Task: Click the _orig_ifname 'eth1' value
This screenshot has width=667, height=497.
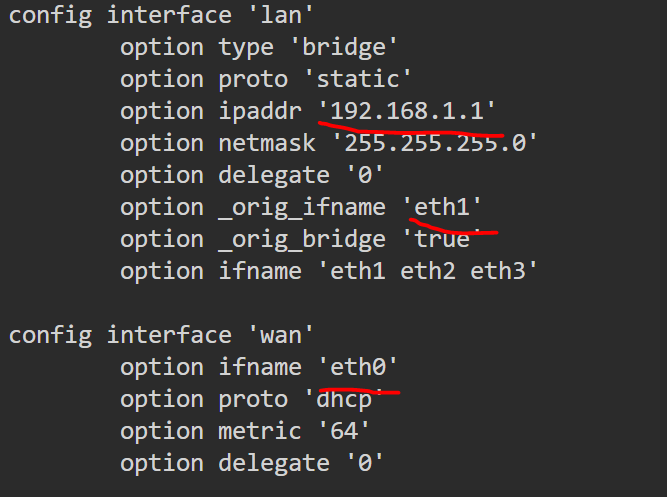Action: [442, 207]
